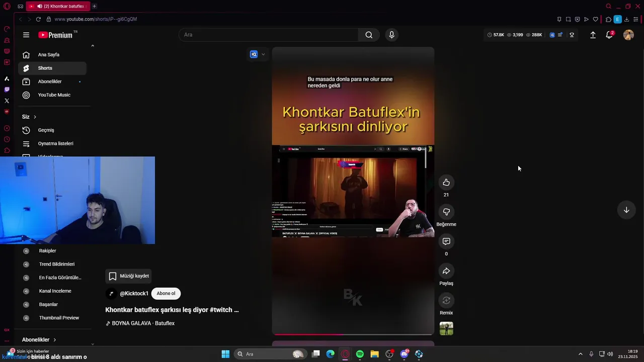Open the comments panel
This screenshot has width=644, height=362.
(446, 242)
